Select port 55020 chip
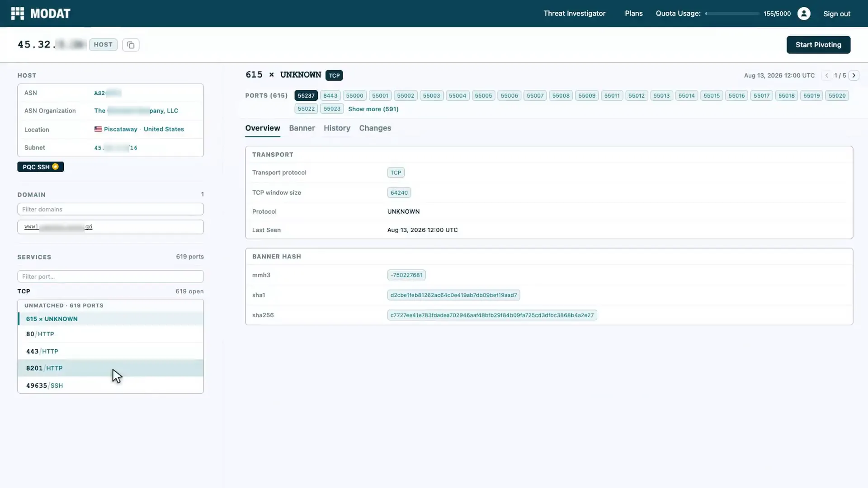 point(837,95)
